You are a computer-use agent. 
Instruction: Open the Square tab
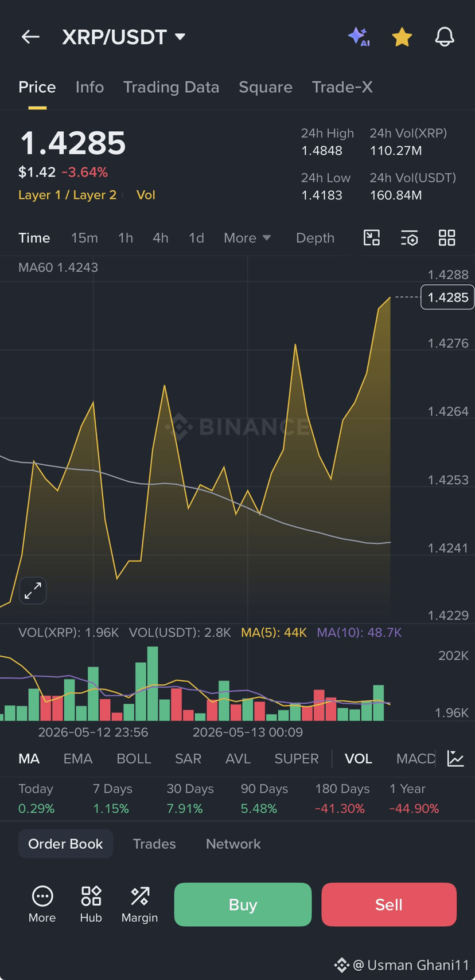coord(266,87)
